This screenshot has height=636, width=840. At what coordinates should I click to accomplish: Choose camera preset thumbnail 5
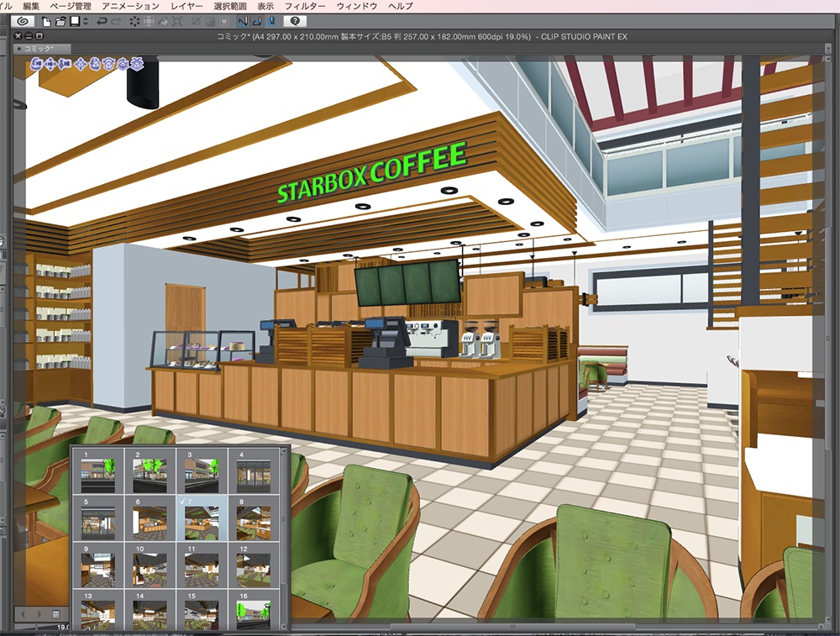tap(98, 518)
